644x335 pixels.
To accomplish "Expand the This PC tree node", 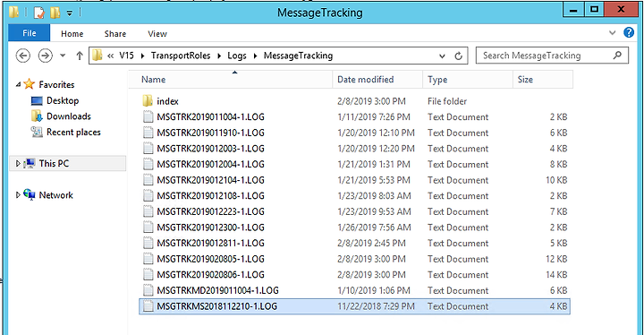I will [18, 163].
